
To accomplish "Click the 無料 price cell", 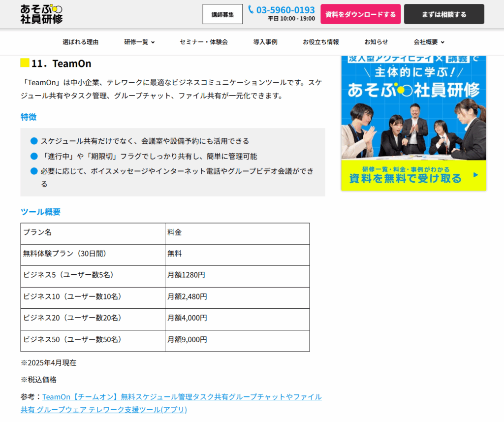I will click(237, 255).
